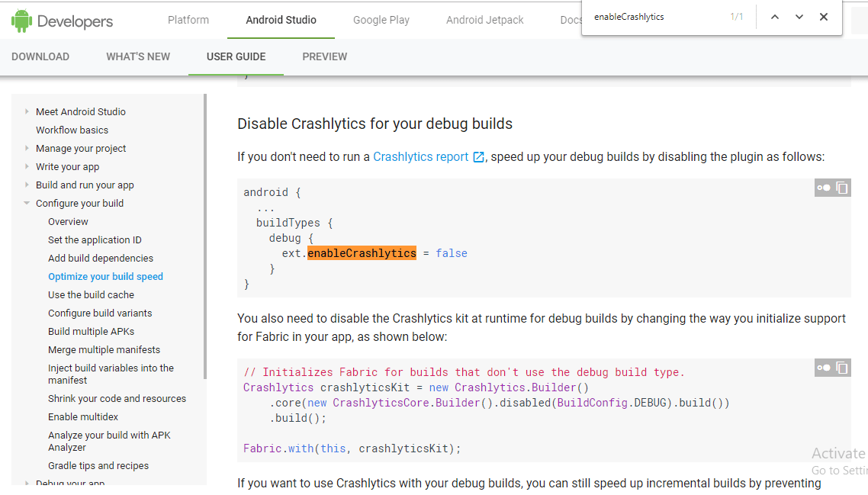
Task: Switch to the USER GUIDE tab
Action: point(236,56)
